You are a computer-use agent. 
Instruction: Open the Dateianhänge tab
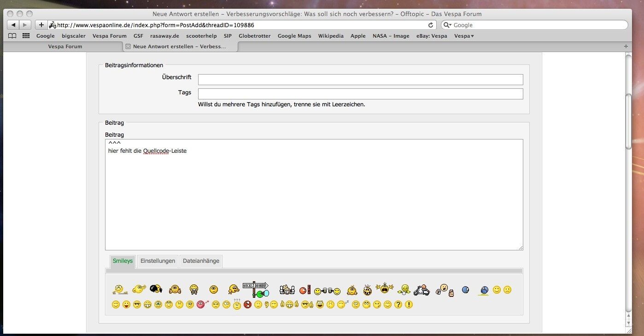201,261
